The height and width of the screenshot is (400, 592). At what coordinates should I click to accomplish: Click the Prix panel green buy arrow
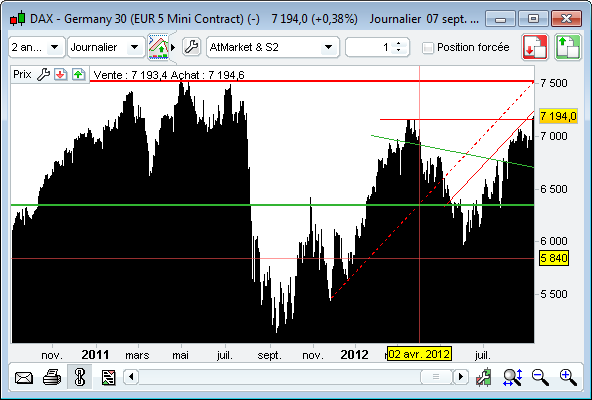(x=79, y=74)
